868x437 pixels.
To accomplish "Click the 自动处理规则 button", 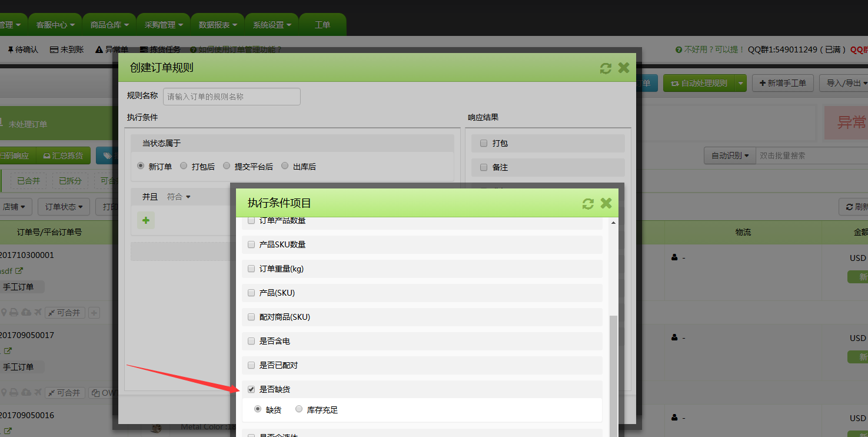I will [699, 84].
